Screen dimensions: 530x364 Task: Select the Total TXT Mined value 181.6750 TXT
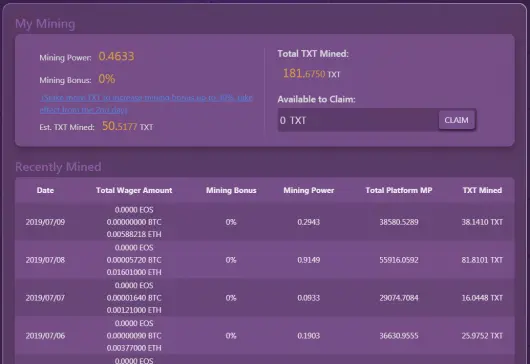pos(311,73)
